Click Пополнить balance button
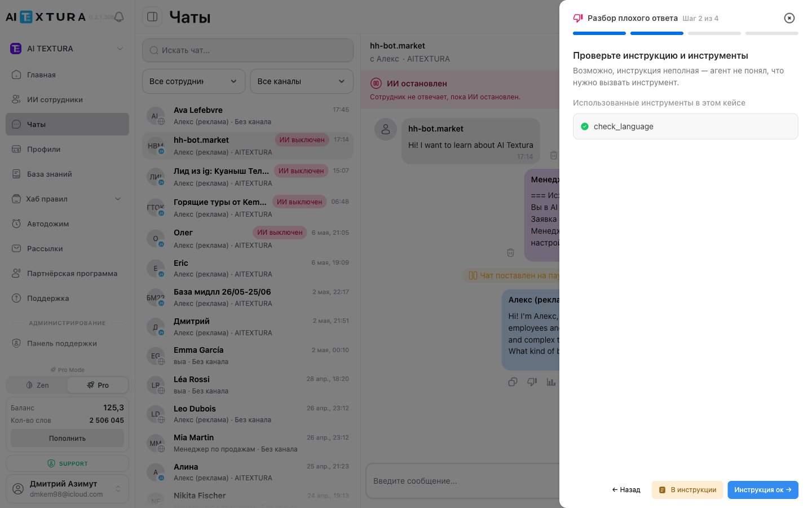The image size is (812, 508). click(x=67, y=438)
